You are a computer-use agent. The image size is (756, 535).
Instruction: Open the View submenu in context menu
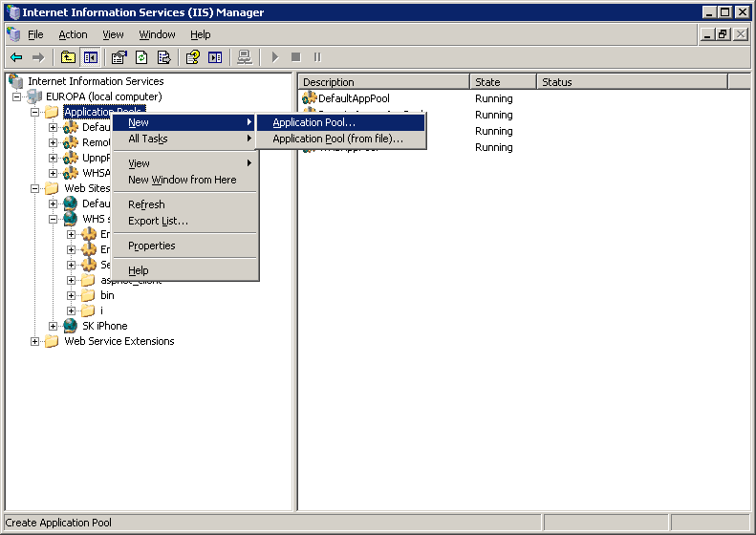184,163
